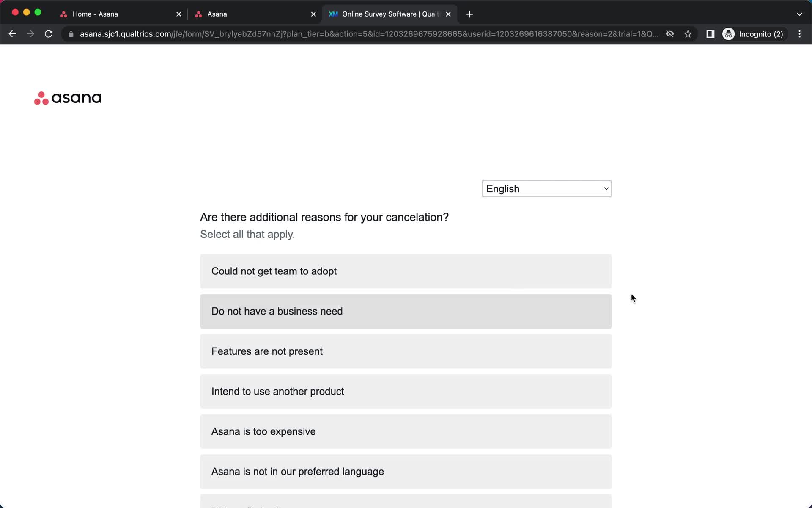Select 'Features are not present'
The height and width of the screenshot is (508, 812).
(406, 351)
